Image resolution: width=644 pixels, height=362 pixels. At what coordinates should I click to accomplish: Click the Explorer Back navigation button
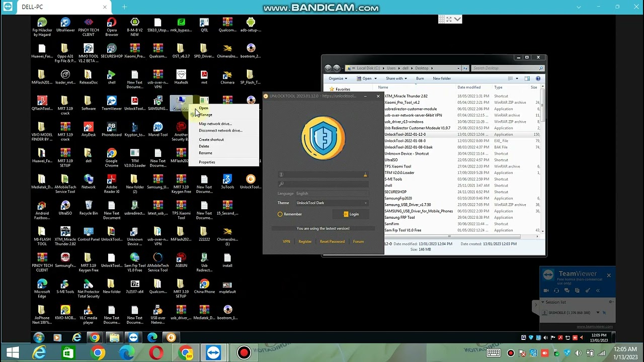[328, 68]
